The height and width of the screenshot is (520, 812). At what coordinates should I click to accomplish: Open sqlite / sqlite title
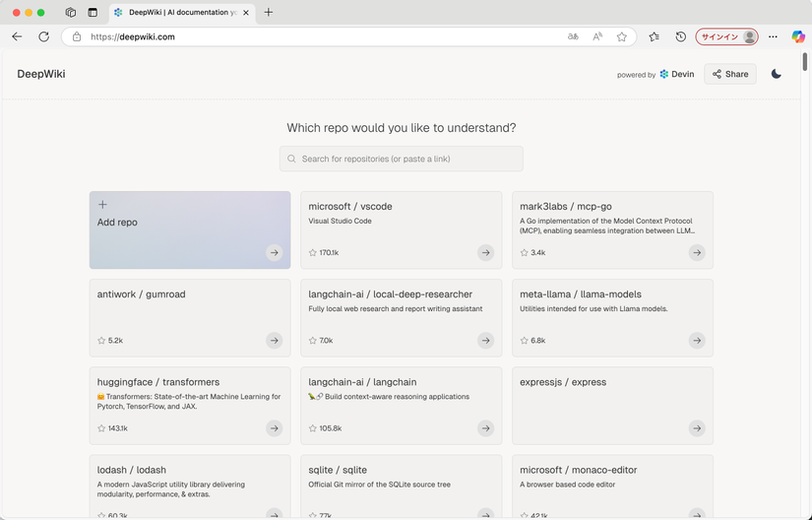click(338, 471)
